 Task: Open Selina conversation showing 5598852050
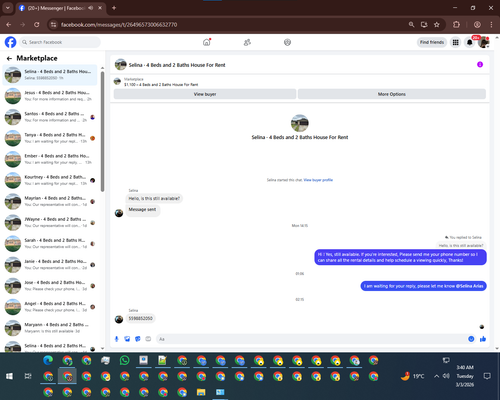[50, 75]
